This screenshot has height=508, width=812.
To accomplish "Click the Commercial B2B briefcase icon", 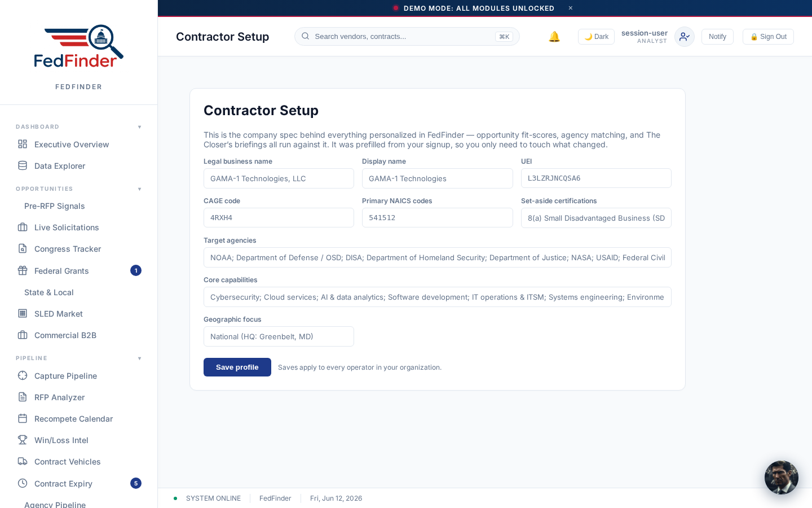I will 23,335.
